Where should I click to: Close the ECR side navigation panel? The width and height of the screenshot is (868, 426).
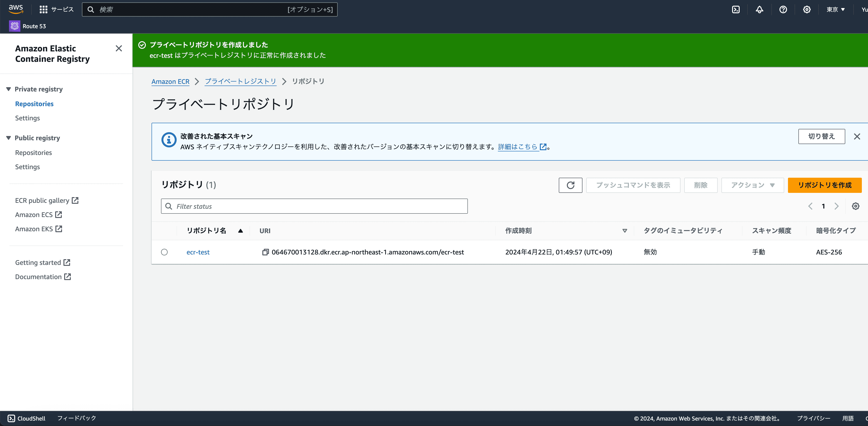[x=119, y=49]
